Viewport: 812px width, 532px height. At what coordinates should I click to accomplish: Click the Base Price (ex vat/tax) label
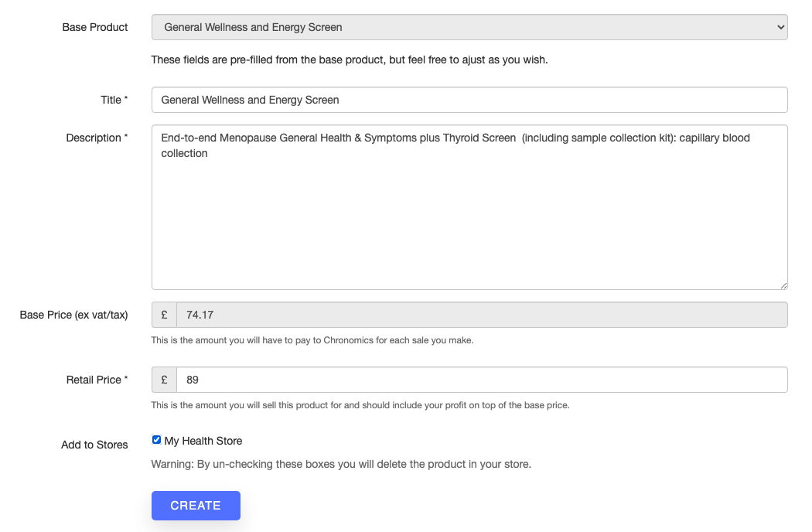click(x=73, y=315)
